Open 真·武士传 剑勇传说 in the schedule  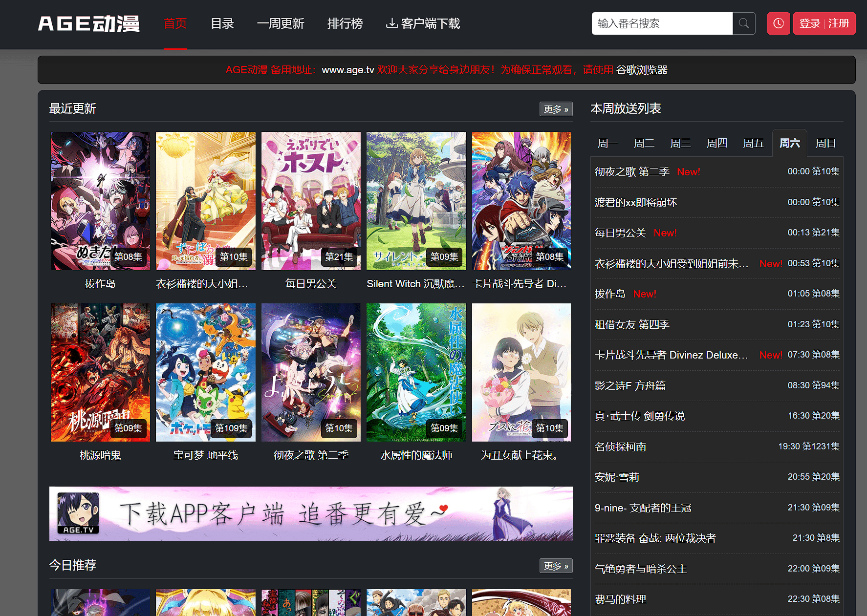640,416
